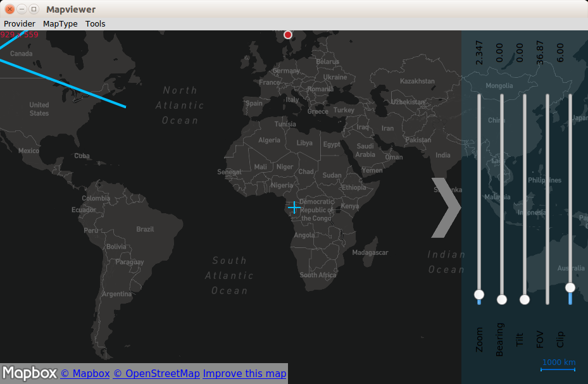The image size is (588, 384).
Task: Click the FOV slider track
Action: click(547, 199)
